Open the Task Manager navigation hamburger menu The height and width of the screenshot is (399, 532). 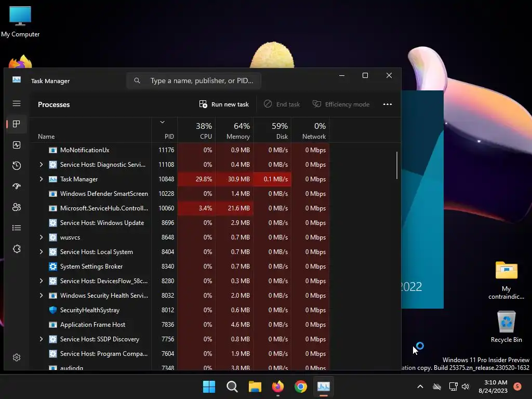point(17,103)
